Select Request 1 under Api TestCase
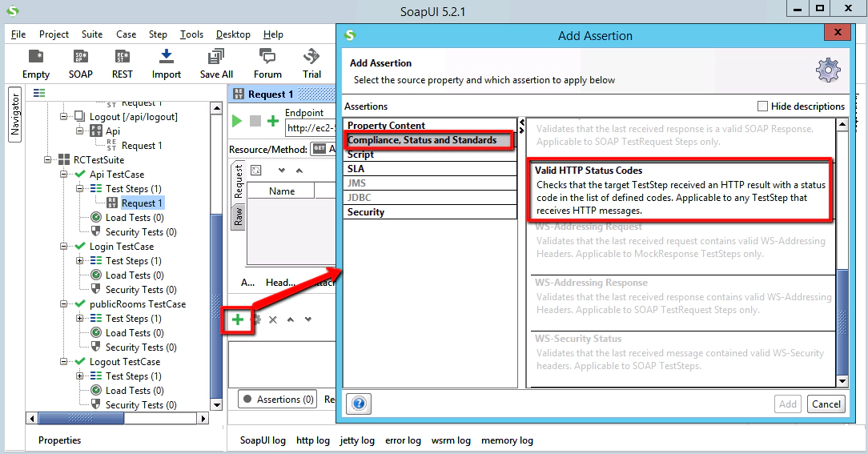868x454 pixels. (x=142, y=203)
